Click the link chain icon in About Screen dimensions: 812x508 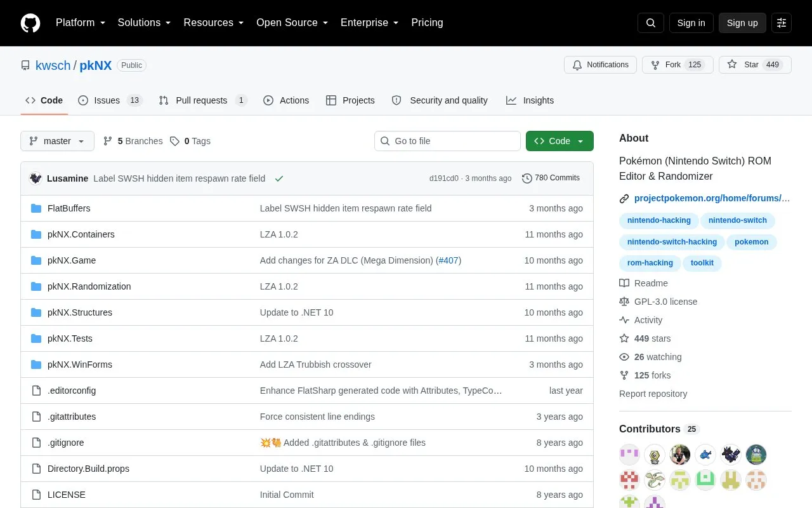click(624, 198)
